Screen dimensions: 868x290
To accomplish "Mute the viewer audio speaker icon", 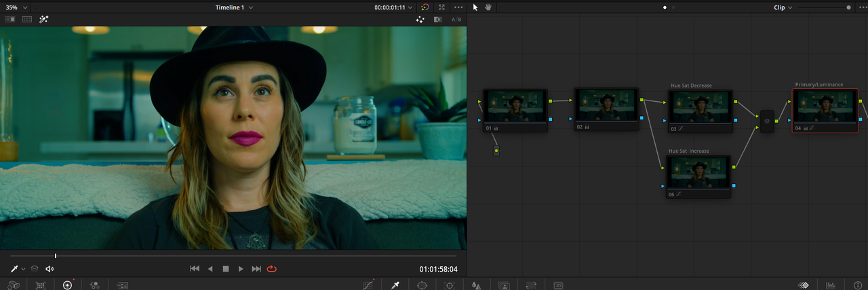I will (50, 269).
